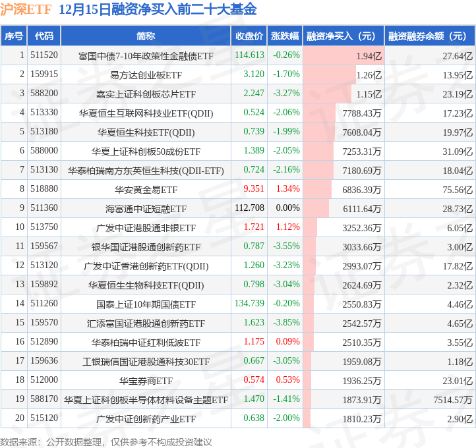Click closing price 112.708
Screen dimensions: 476x448
[x=249, y=208]
